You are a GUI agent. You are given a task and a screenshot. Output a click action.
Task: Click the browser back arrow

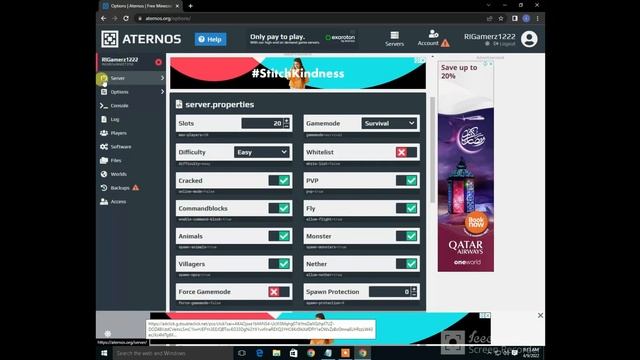[103, 18]
